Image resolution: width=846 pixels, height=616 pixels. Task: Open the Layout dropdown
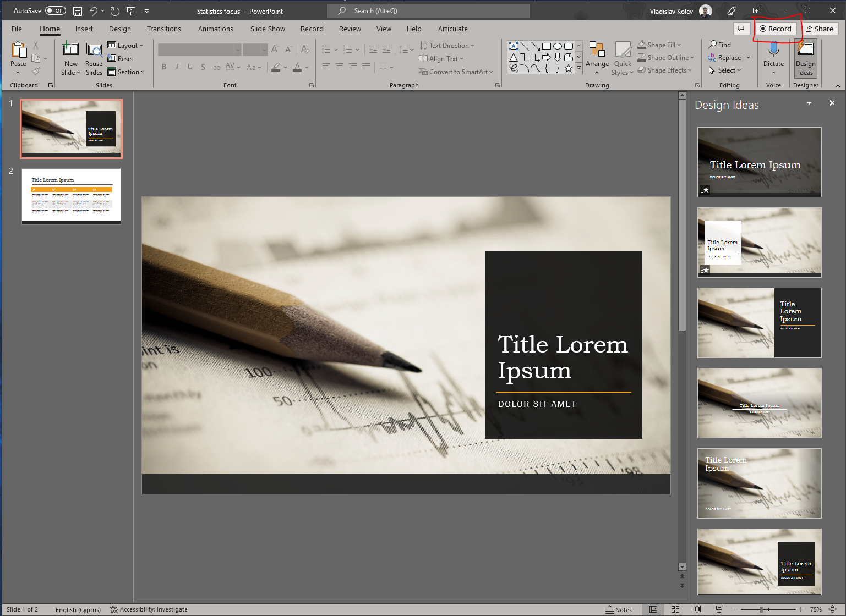click(126, 45)
